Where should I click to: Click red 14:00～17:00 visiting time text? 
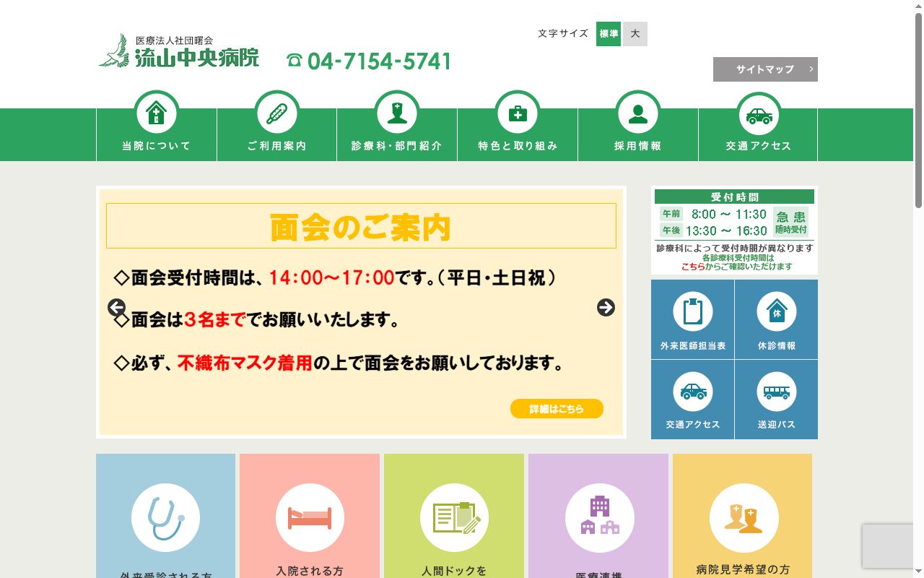click(x=331, y=277)
